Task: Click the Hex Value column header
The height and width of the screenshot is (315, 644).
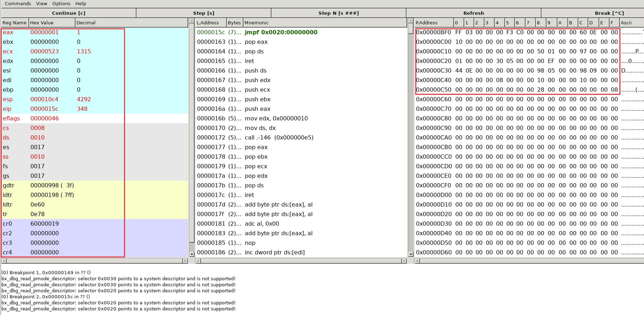Action: coord(52,23)
